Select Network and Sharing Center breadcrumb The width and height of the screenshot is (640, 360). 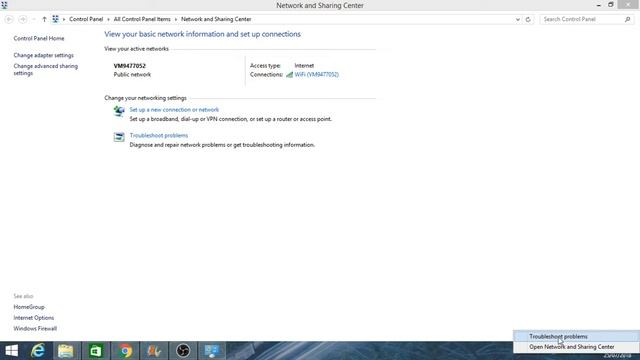(x=216, y=19)
